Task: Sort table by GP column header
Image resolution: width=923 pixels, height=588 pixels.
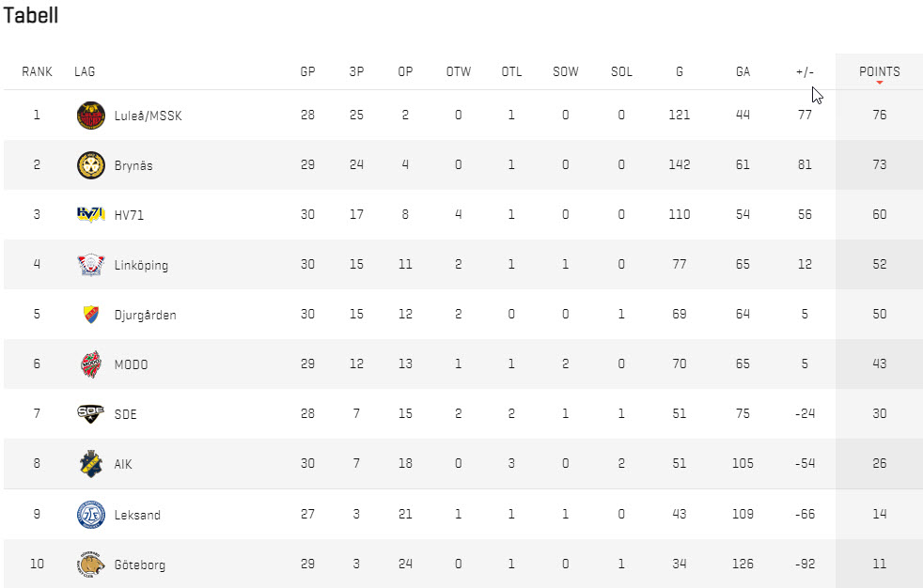Action: pos(307,71)
